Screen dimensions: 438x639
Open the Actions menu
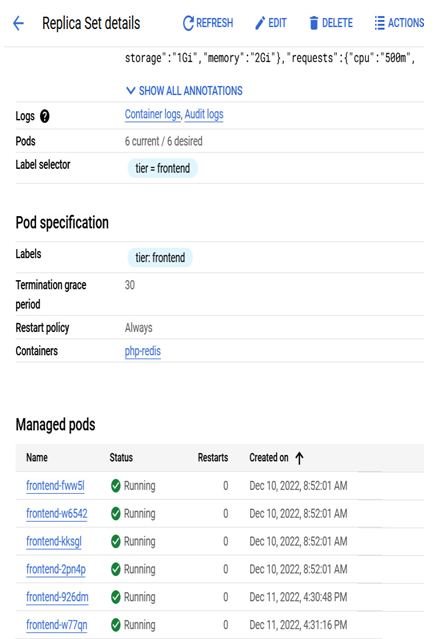tap(399, 23)
